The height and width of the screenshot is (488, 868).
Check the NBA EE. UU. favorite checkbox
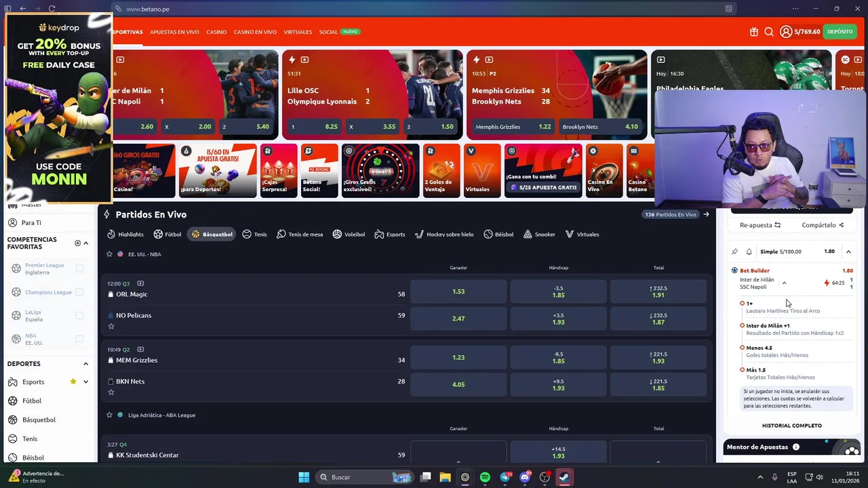[x=79, y=339]
